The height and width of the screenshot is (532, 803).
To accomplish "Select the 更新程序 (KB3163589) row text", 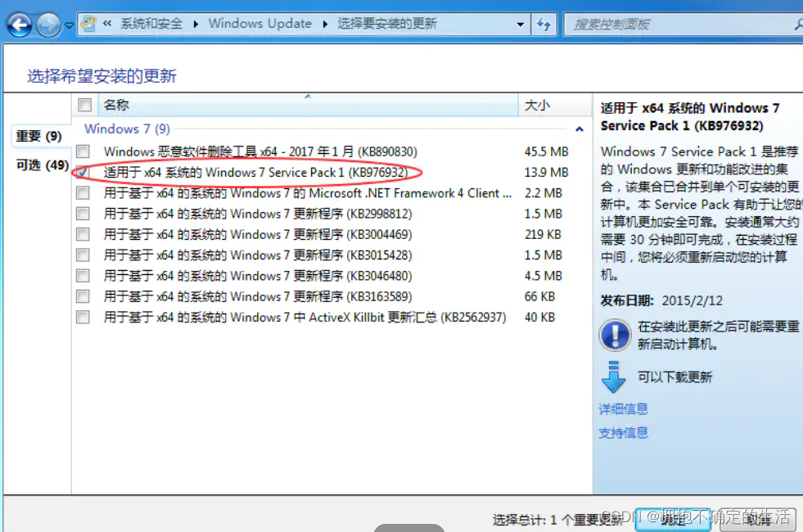I will click(x=258, y=296).
